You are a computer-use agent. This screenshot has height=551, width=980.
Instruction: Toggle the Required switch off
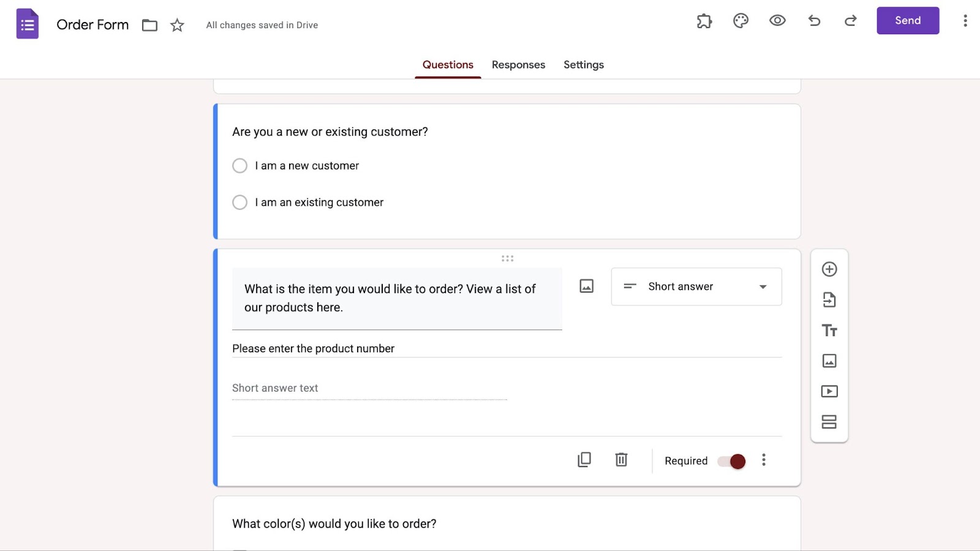pyautogui.click(x=732, y=461)
